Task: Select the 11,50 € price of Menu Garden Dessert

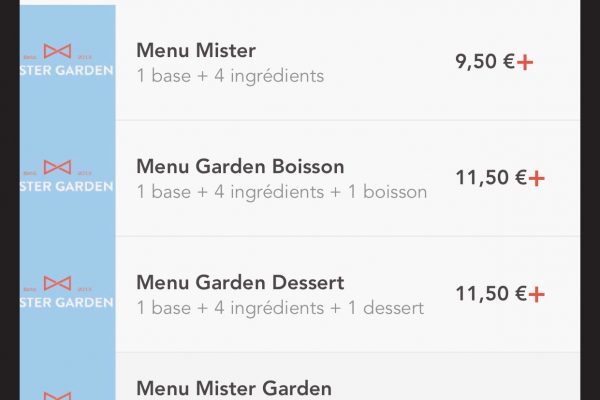Action: 491,293
